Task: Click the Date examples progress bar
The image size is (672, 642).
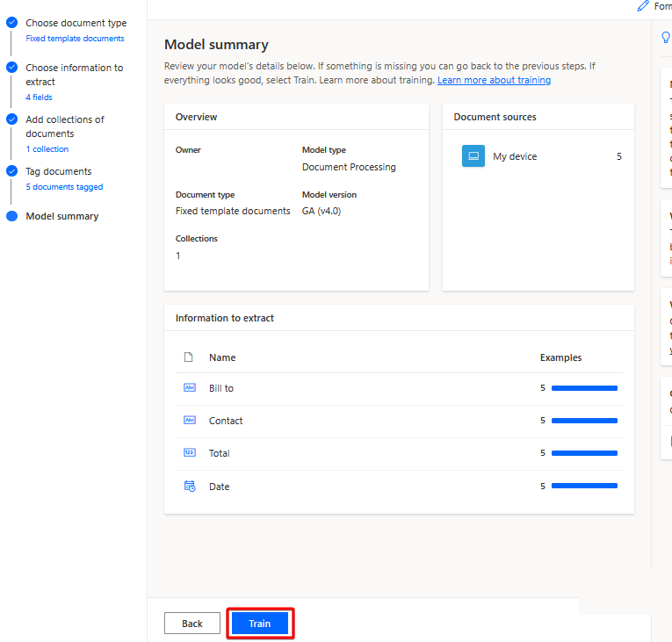Action: 584,486
